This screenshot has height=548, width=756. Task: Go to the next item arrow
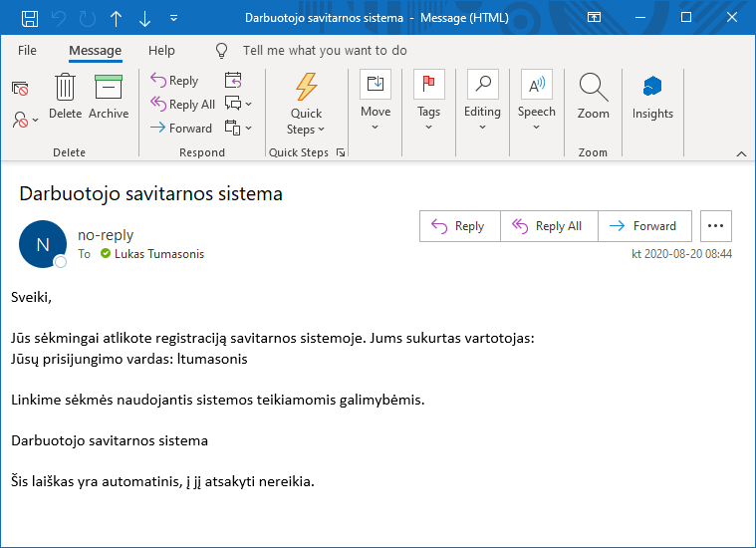[x=145, y=18]
